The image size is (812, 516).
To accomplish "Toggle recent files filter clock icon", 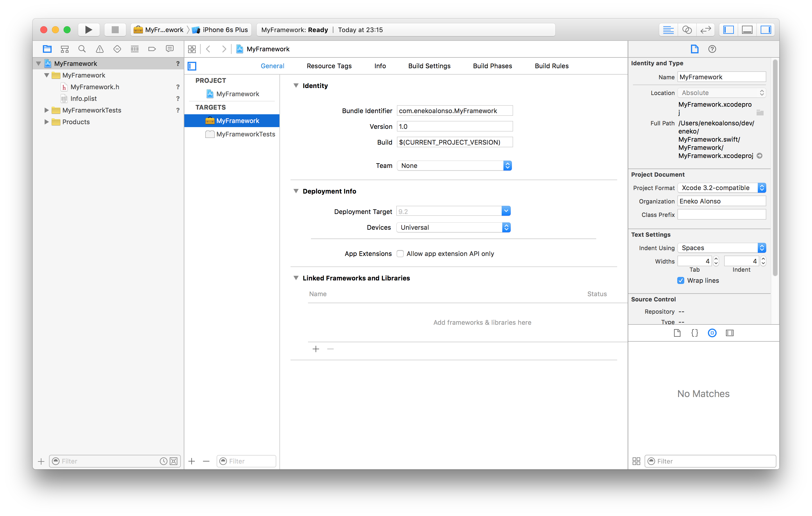I will click(x=163, y=461).
